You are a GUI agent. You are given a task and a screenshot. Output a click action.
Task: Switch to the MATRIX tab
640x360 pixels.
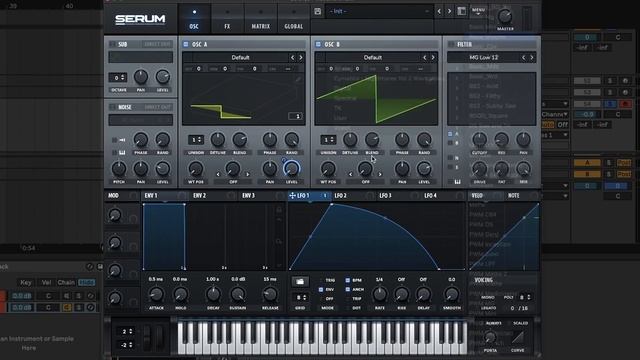[260, 19]
